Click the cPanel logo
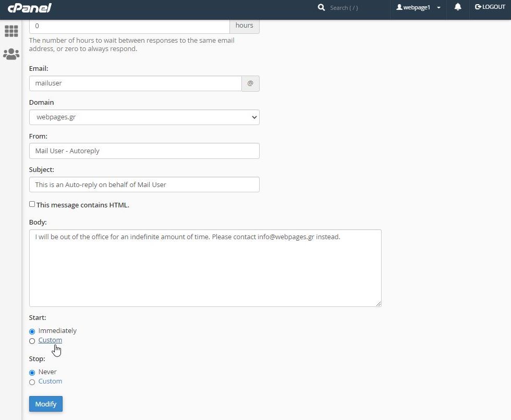 [29, 8]
